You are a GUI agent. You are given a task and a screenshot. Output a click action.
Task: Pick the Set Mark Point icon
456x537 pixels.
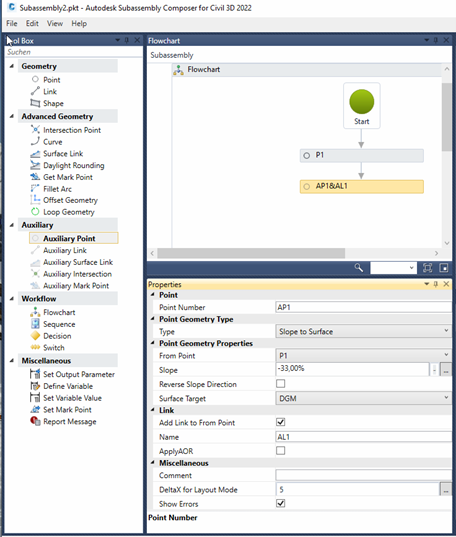coord(35,409)
